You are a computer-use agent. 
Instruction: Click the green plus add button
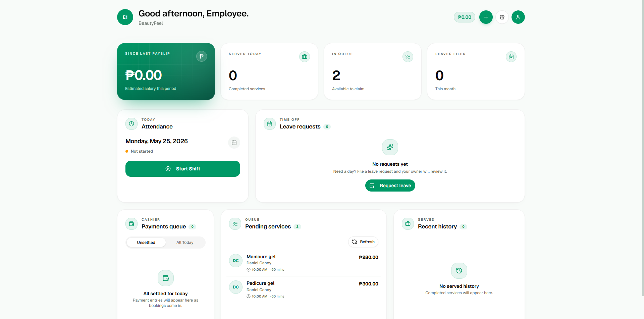point(486,17)
